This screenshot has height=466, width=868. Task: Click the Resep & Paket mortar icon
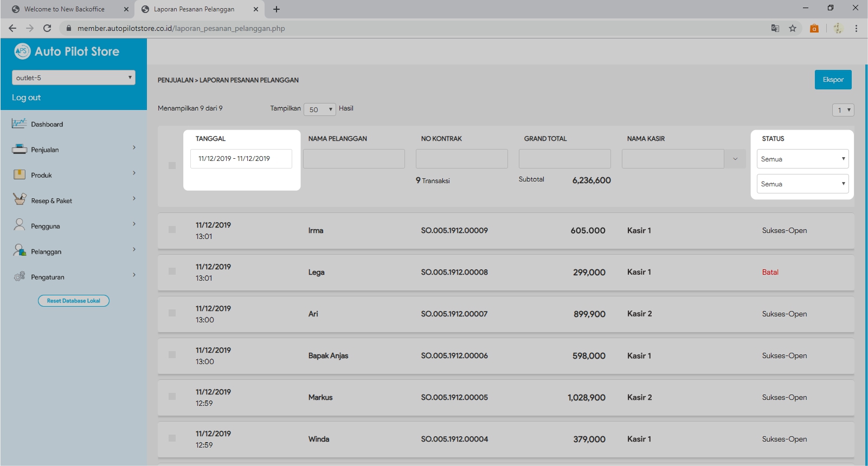[x=19, y=199]
